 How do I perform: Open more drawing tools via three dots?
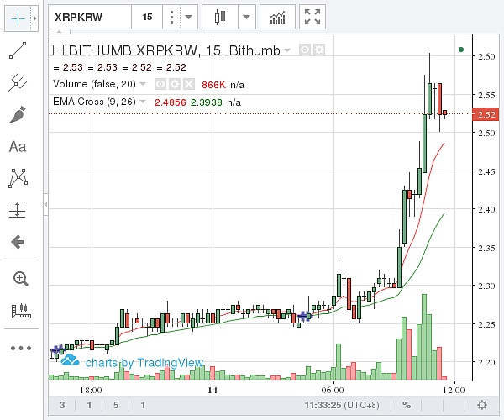click(x=21, y=348)
